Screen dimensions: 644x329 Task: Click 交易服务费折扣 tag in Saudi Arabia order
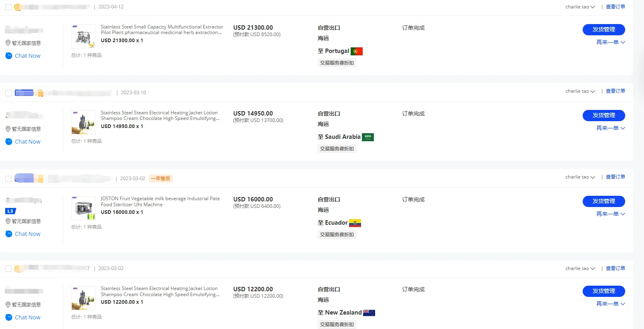click(x=337, y=149)
